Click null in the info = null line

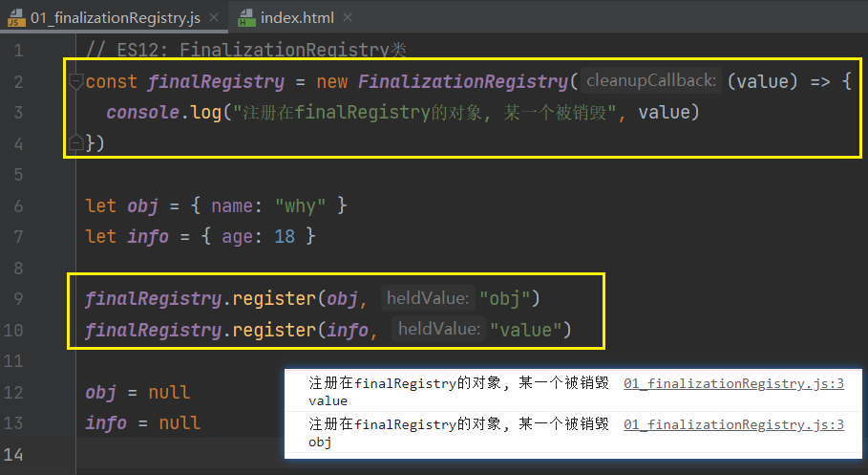pos(180,423)
